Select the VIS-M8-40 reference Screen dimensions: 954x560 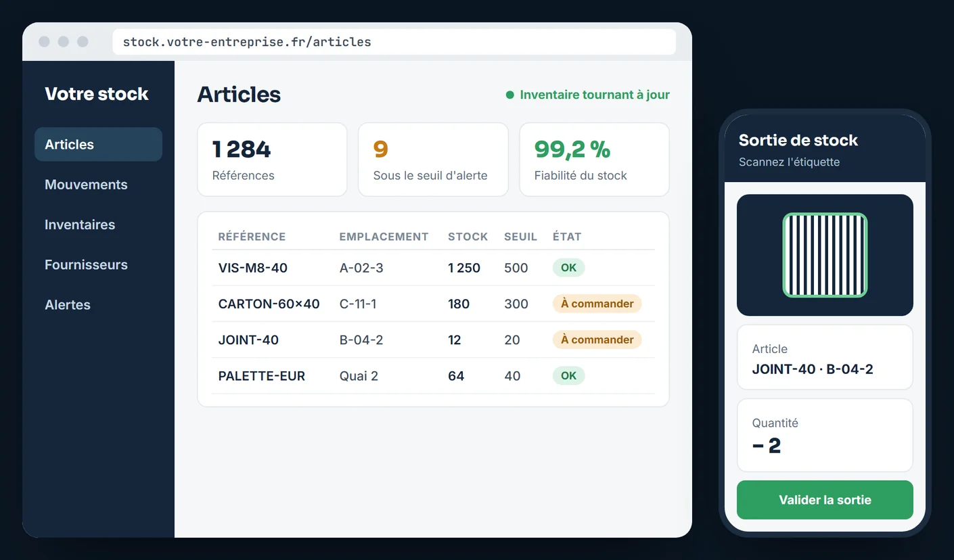coord(252,268)
